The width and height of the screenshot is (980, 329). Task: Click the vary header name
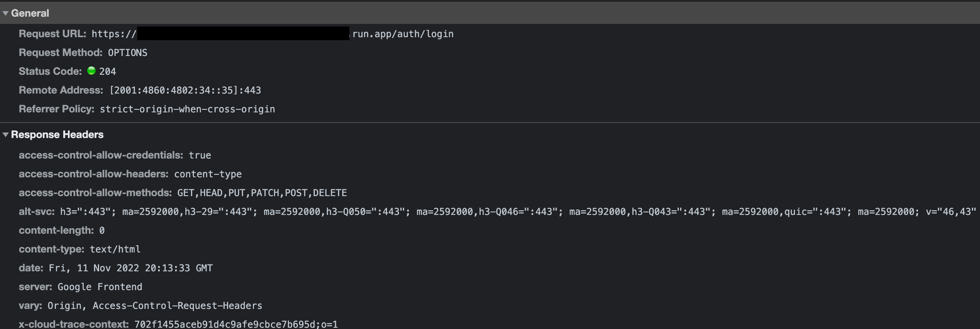tap(30, 305)
